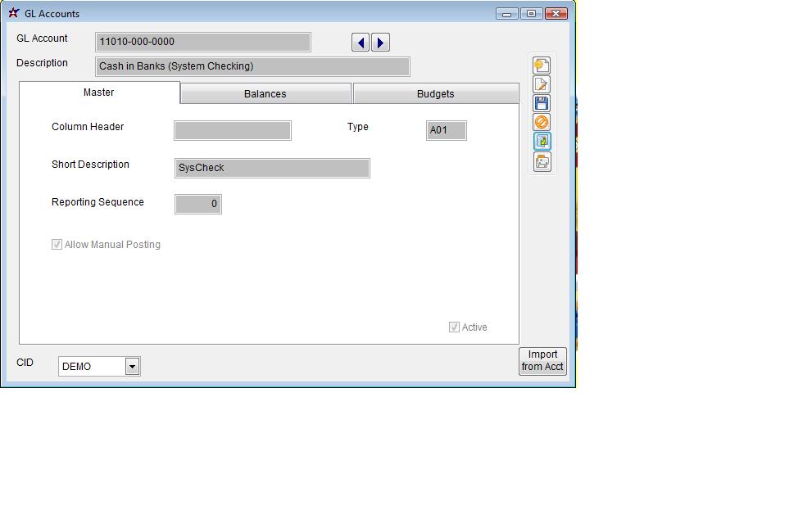Click the Save floppy disk icon
The image size is (812, 528).
[x=542, y=103]
